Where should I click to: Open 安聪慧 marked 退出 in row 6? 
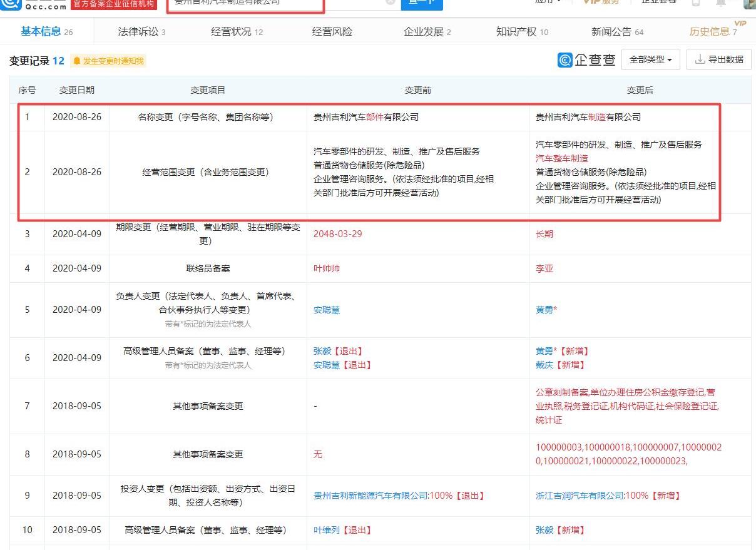coord(327,365)
